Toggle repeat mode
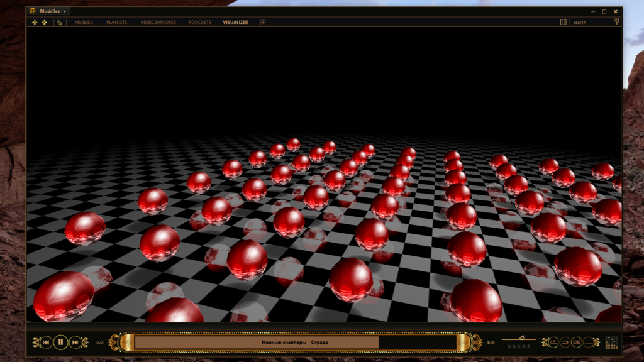The image size is (644, 362). pyautogui.click(x=553, y=343)
